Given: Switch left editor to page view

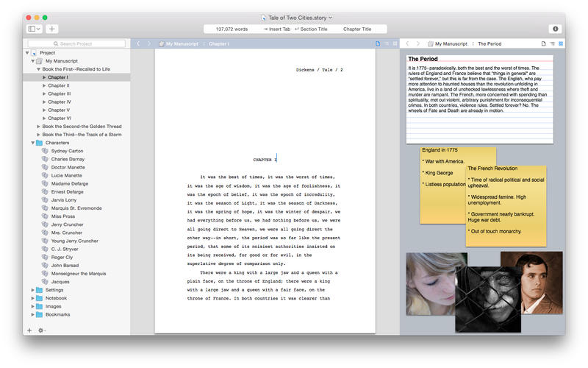Looking at the screenshot, I should tap(379, 44).
